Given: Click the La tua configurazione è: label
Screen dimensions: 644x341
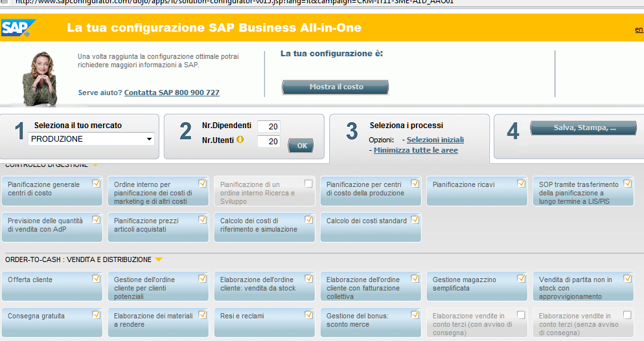Looking at the screenshot, I should click(x=332, y=54).
